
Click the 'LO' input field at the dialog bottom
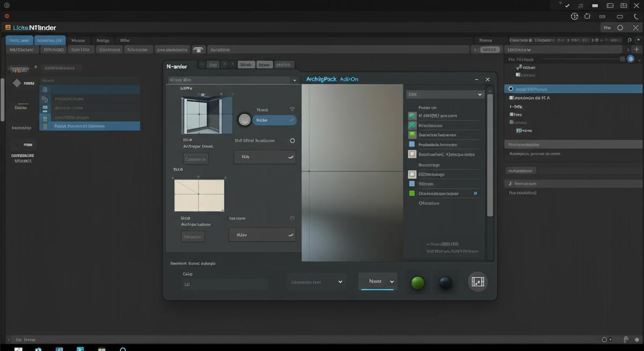click(225, 284)
